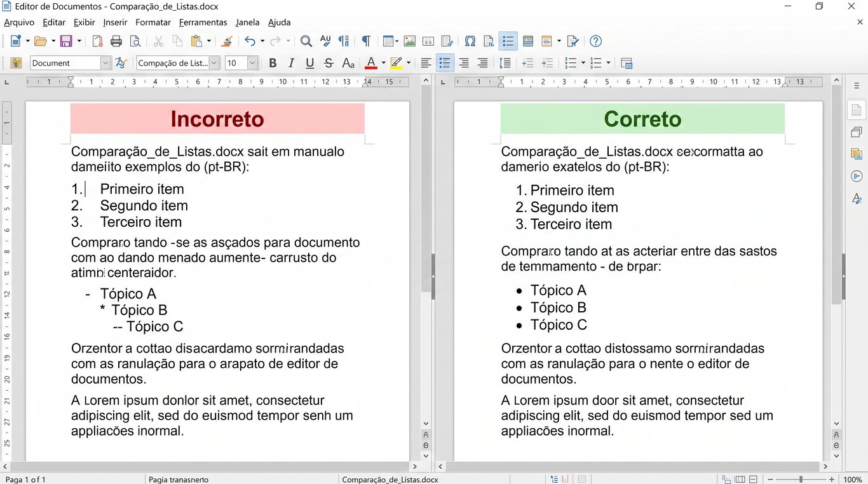The height and width of the screenshot is (484, 868).
Task: Toggle centered bullet alignment in formatting bar
Action: pos(445,63)
